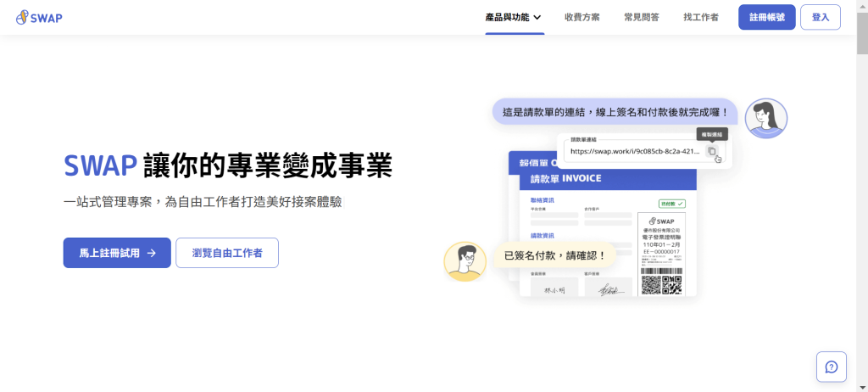Click 馬上註冊試用 button
The width and height of the screenshot is (868, 392).
tap(117, 253)
